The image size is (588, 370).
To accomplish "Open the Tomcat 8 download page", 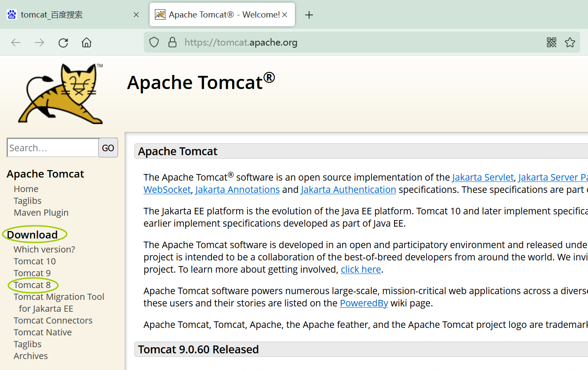I will pos(32,285).
